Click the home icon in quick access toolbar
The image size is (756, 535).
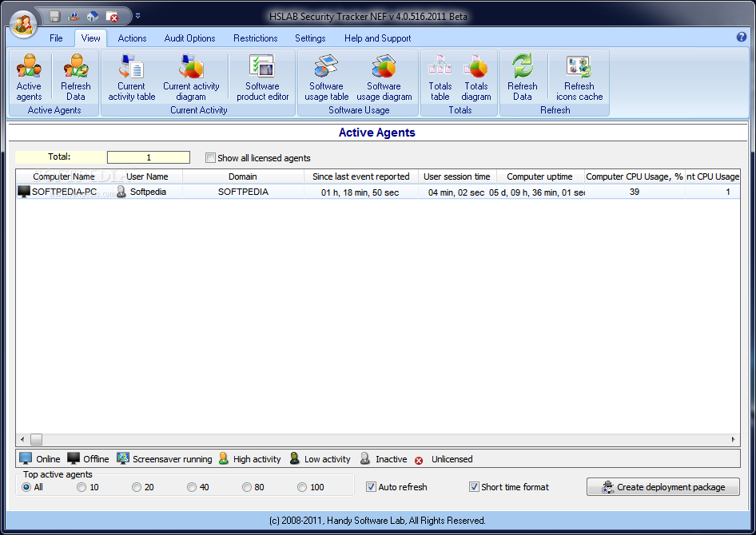click(93, 17)
